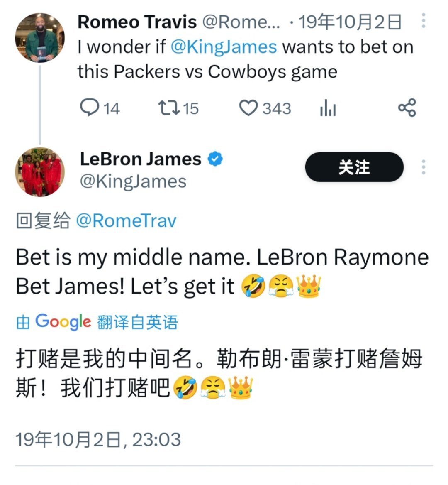448x485 pixels.
Task: Click the blue verified badge next to LeBron James
Action: point(215,159)
